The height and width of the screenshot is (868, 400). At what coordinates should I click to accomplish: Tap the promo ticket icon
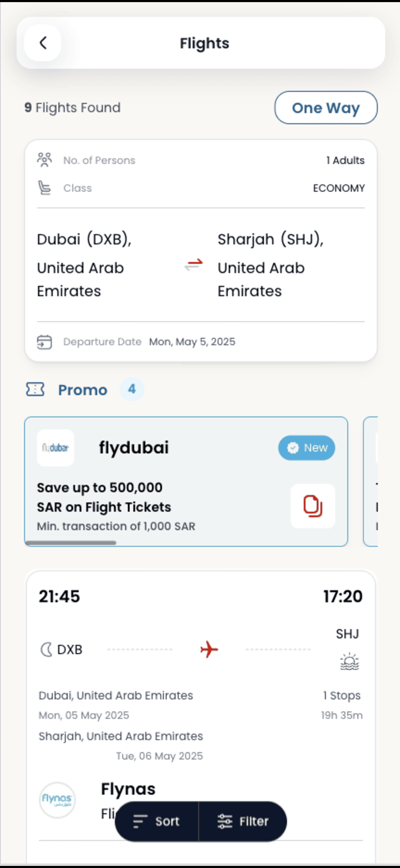(x=35, y=389)
